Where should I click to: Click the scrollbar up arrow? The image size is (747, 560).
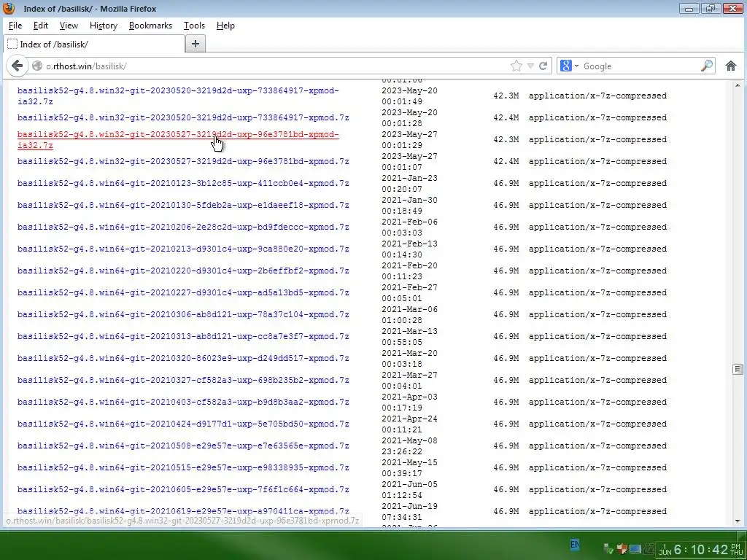tap(738, 85)
